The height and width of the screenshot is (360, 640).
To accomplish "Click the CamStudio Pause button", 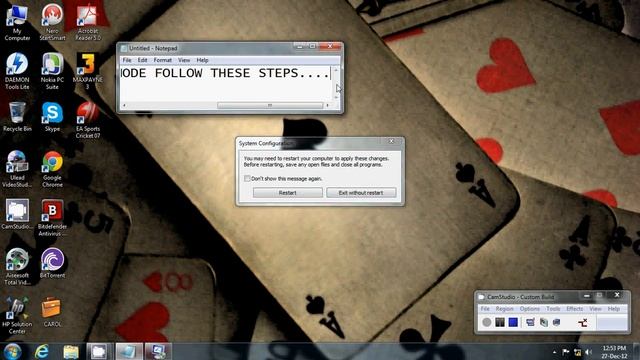I will click(x=500, y=322).
